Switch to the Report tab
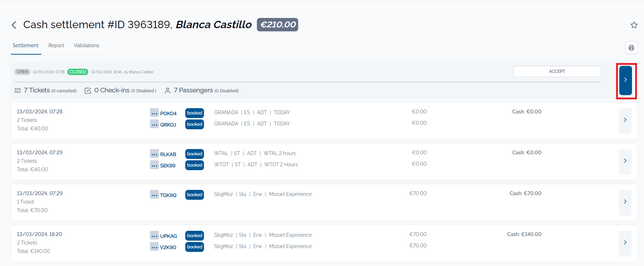 coord(56,45)
